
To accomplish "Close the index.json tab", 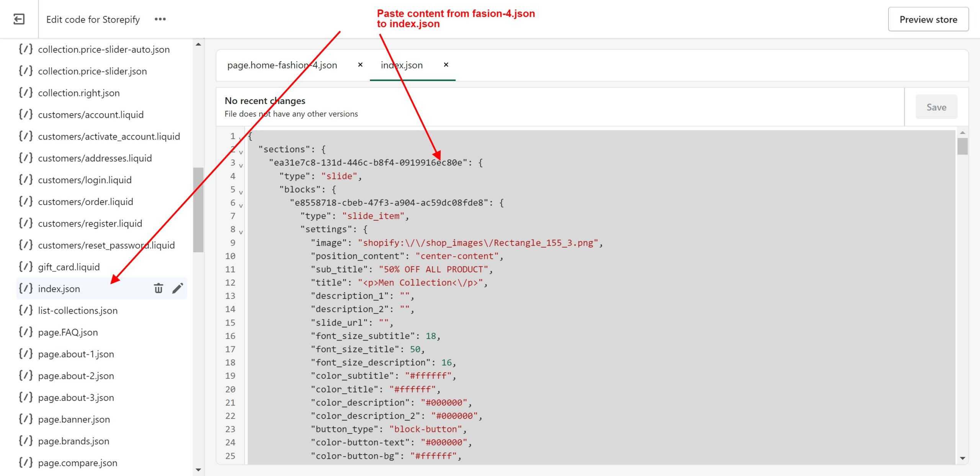I will 446,65.
